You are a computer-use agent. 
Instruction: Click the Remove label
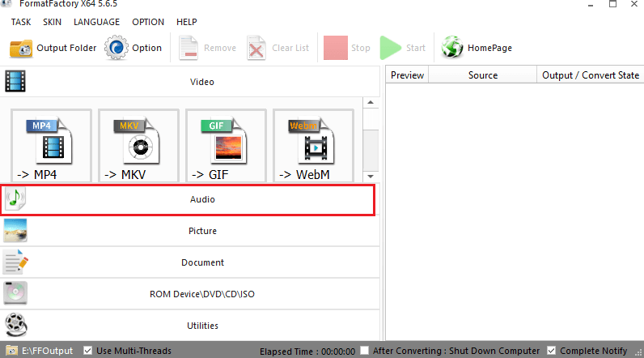tap(220, 48)
